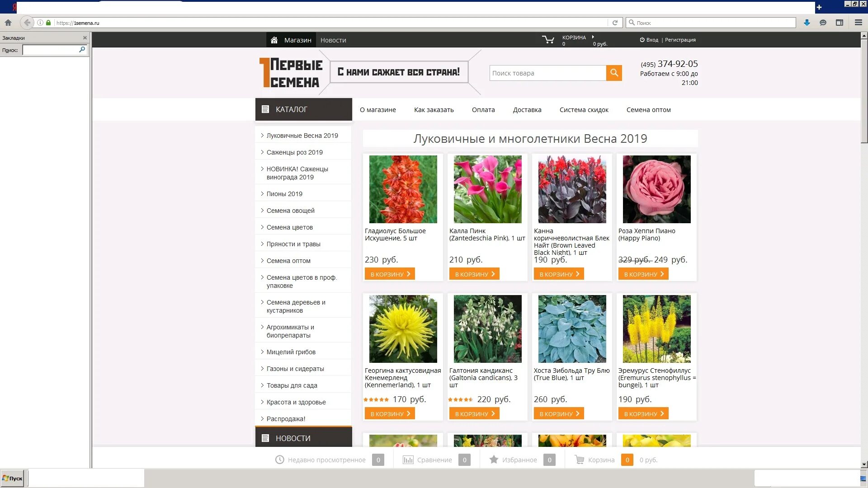Click the favorites star icon
Screen dimensions: 868x488
(494, 460)
